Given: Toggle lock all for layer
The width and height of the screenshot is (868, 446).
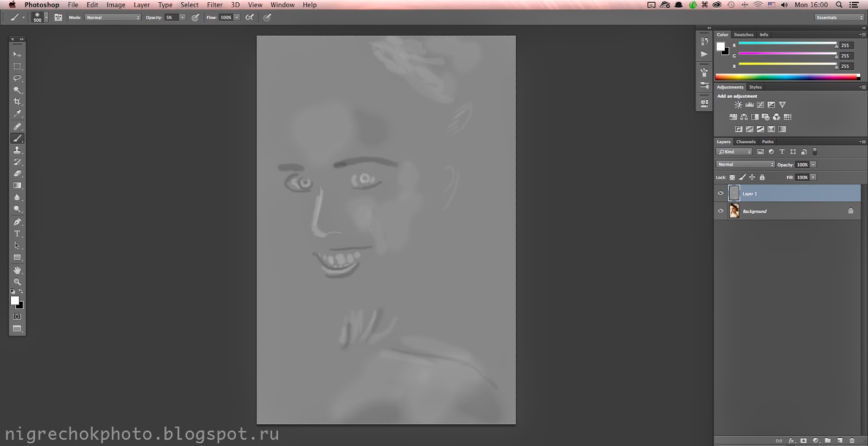Looking at the screenshot, I should (x=762, y=177).
